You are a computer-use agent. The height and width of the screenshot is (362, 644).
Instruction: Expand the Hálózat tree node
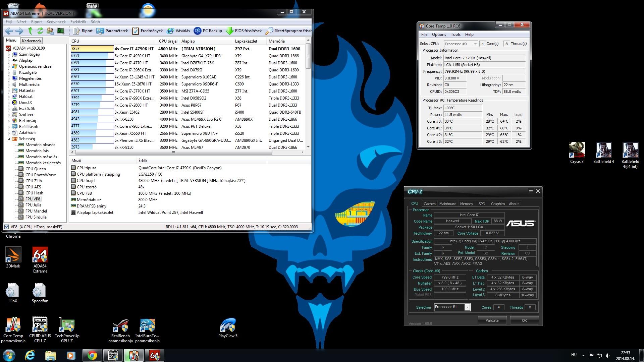coord(9,97)
